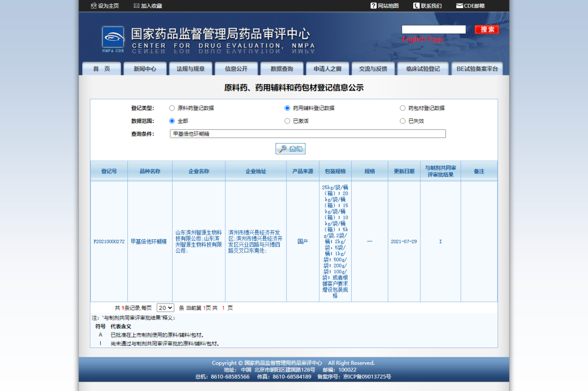Open the English Page link

(x=422, y=40)
